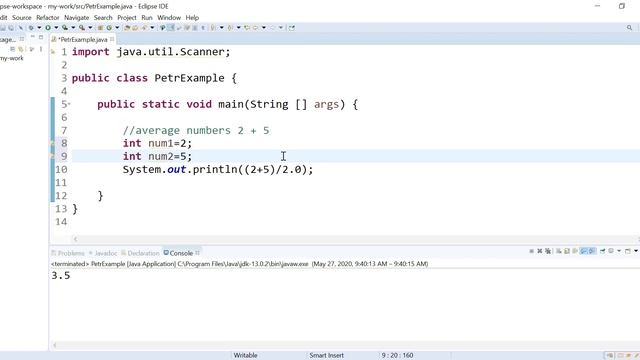Click the Clear Console icon

click(558, 251)
